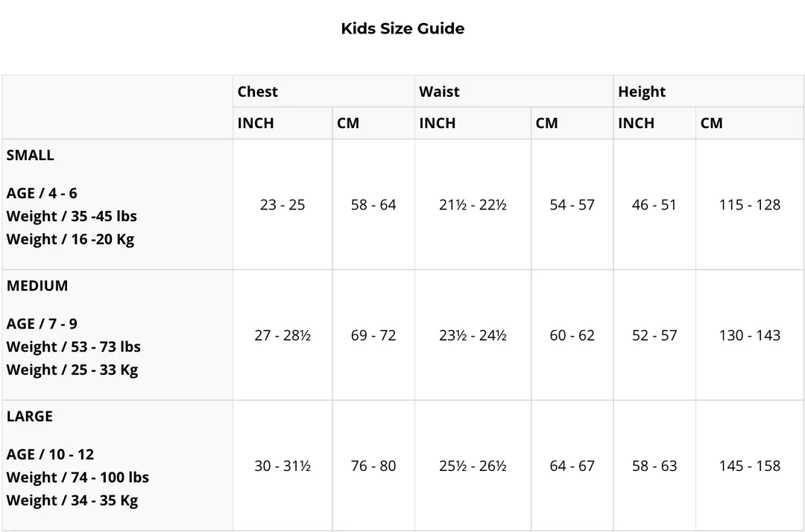This screenshot has width=805, height=532.
Task: Pick the 21½ - 22½ waist cell
Action: [473, 205]
